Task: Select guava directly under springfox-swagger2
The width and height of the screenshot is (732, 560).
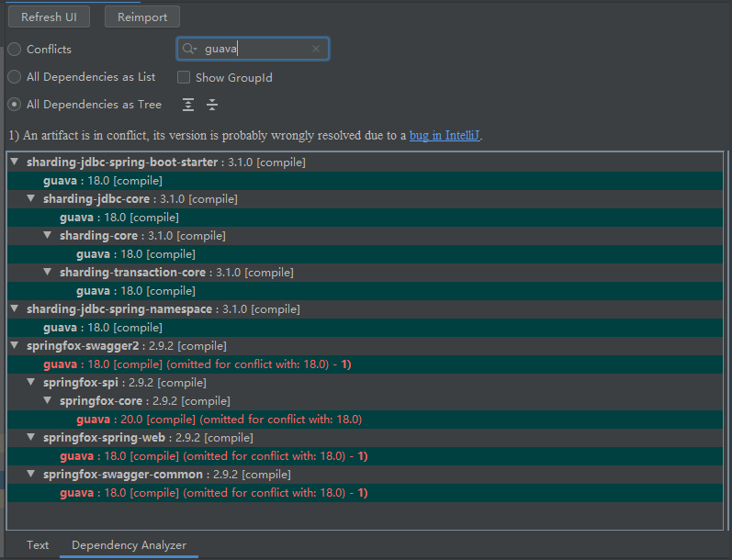Action: [x=365, y=364]
